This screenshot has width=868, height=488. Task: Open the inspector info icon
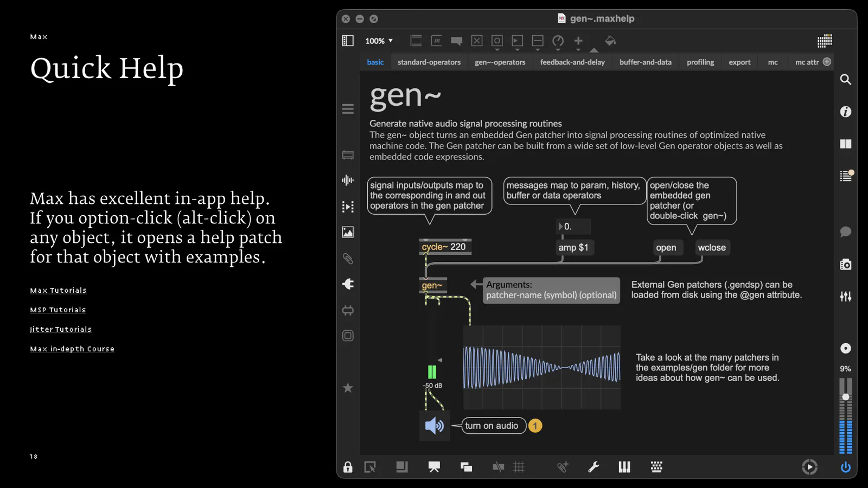(x=845, y=112)
